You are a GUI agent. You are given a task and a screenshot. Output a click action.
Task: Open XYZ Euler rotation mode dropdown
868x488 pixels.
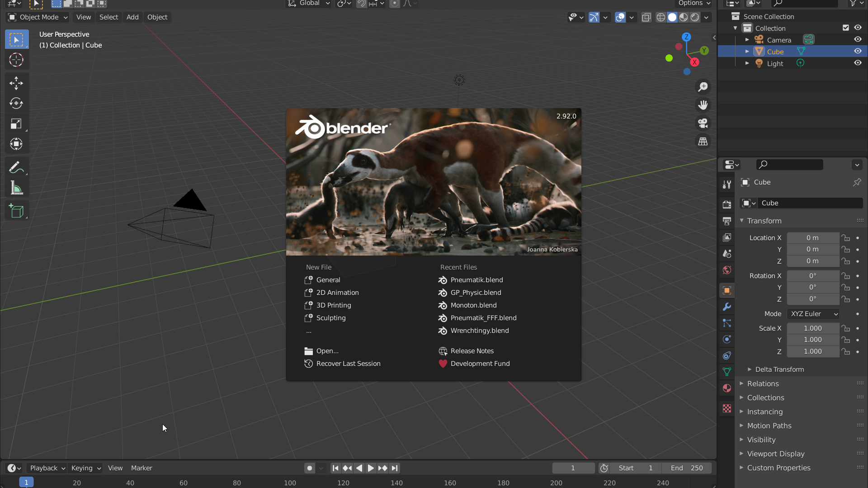813,314
